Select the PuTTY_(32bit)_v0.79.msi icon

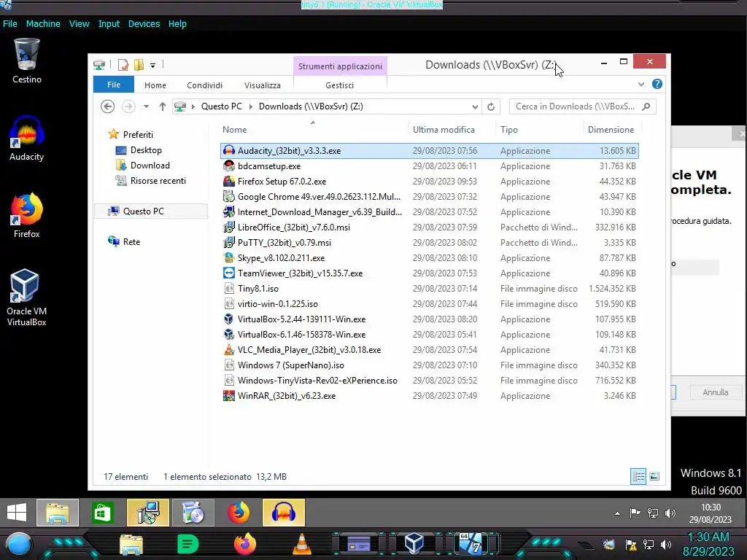tap(228, 242)
